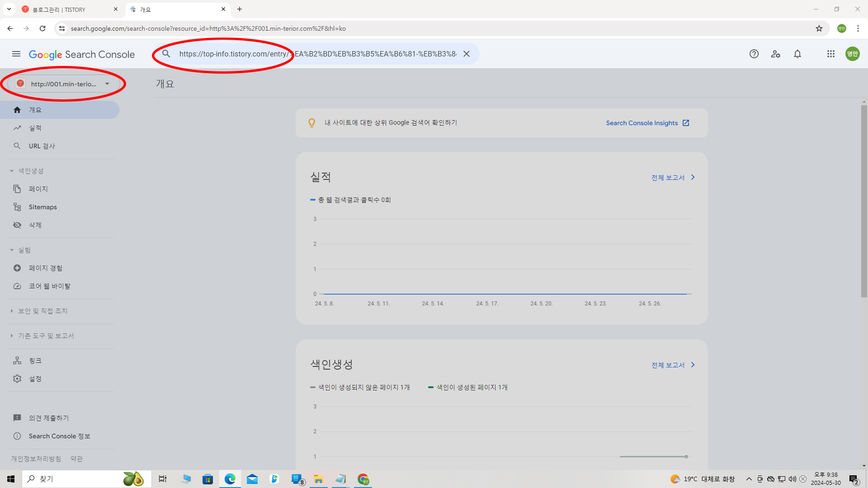Open user management settings icon
This screenshot has height=488, width=868.
(776, 54)
